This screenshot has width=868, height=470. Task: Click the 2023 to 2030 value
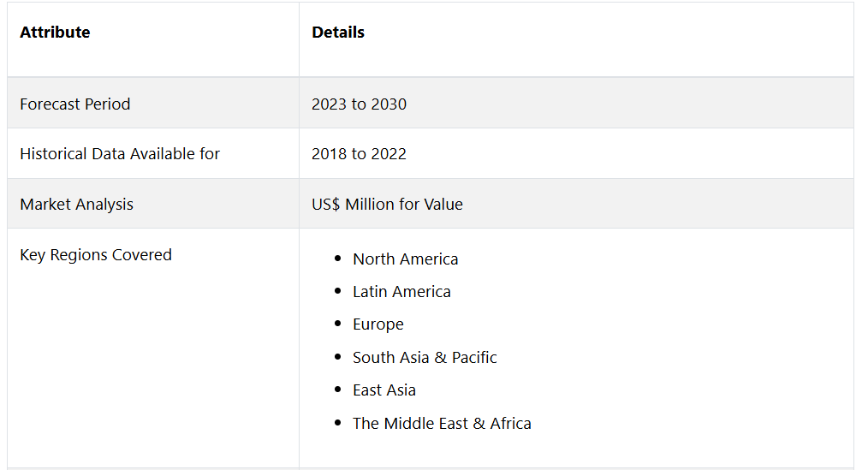click(x=359, y=104)
